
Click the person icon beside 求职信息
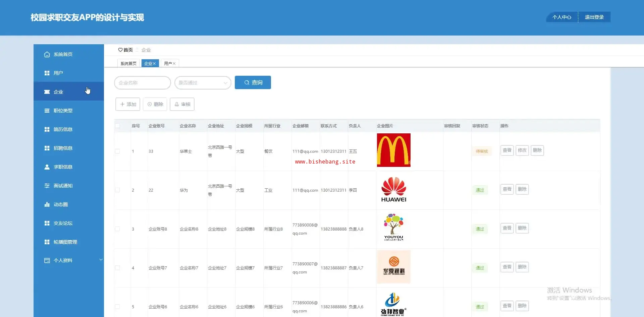[x=47, y=167]
